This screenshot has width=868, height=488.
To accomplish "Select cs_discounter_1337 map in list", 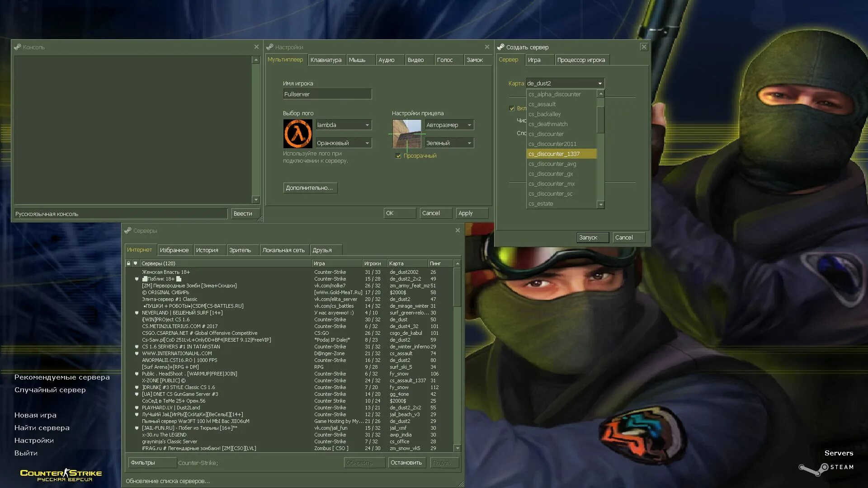I will tap(554, 154).
